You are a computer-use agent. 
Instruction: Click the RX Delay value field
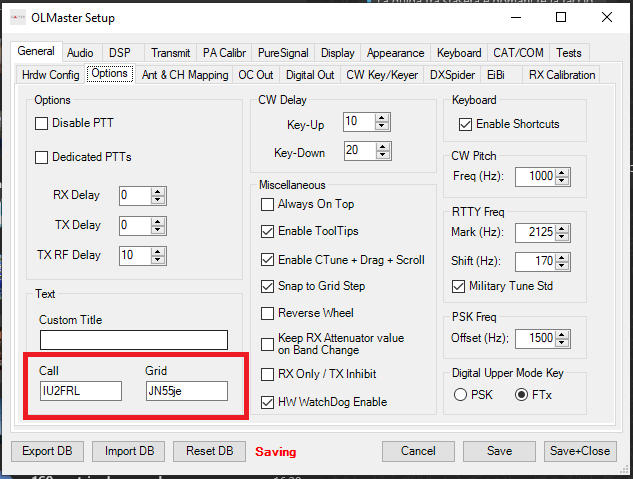[x=136, y=195]
